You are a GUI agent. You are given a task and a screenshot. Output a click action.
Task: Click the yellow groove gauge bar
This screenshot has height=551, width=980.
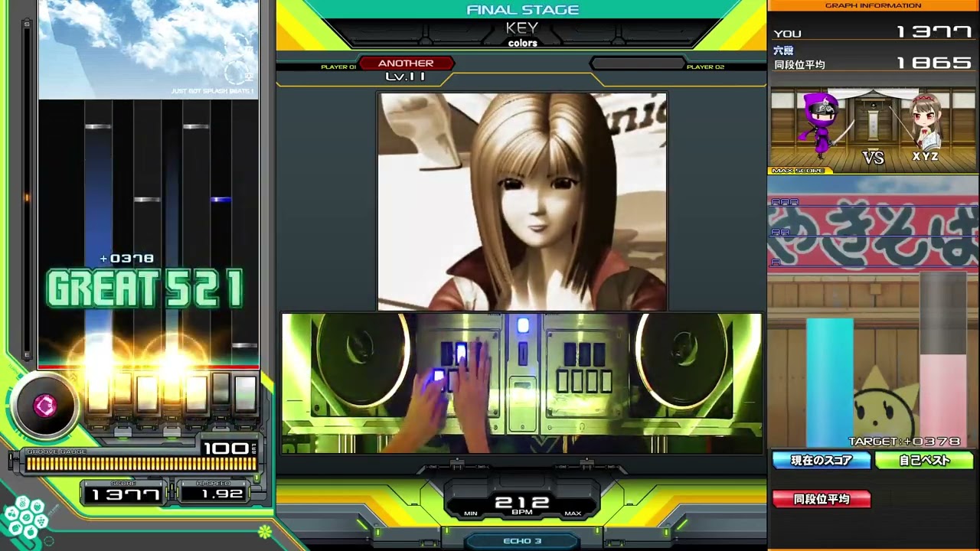point(142,464)
